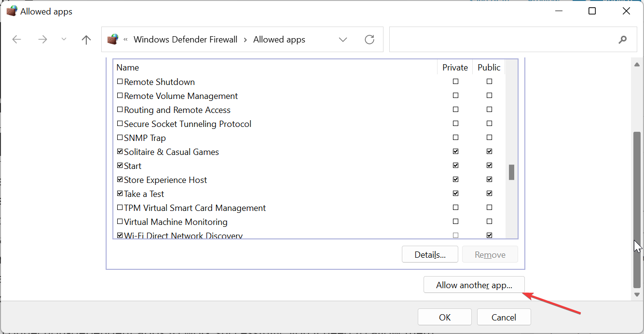Click the firewall icon in address bar
This screenshot has height=334, width=644.
(113, 40)
